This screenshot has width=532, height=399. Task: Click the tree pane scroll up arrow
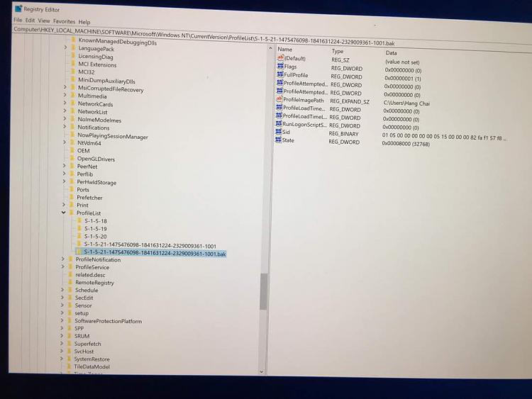tap(270, 48)
